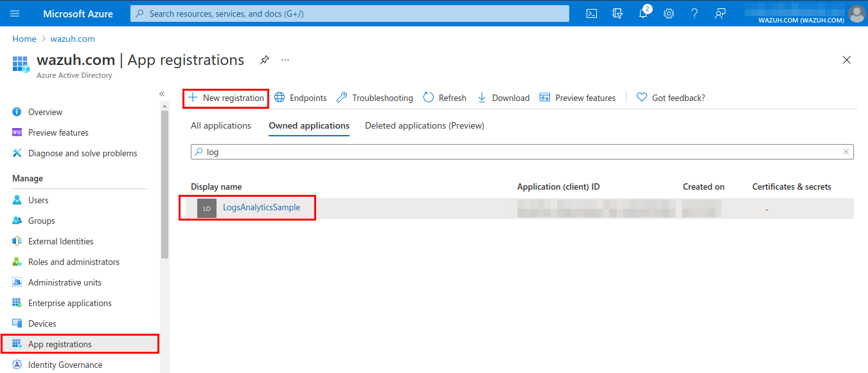The width and height of the screenshot is (868, 373).
Task: Click Certificates & secrets column header
Action: pos(792,186)
